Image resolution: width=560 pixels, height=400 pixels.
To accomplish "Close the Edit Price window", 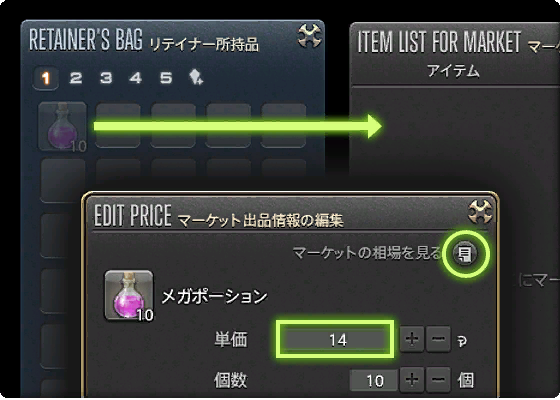I will 480,211.
